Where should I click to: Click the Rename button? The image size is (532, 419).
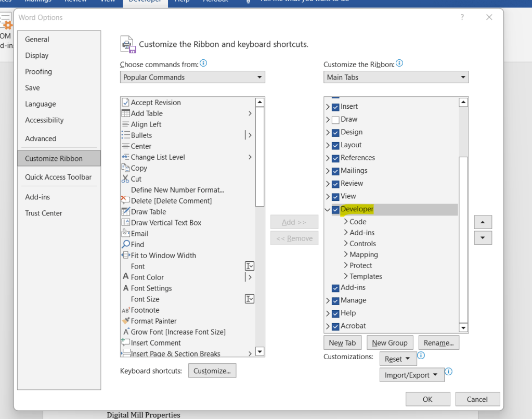point(439,342)
